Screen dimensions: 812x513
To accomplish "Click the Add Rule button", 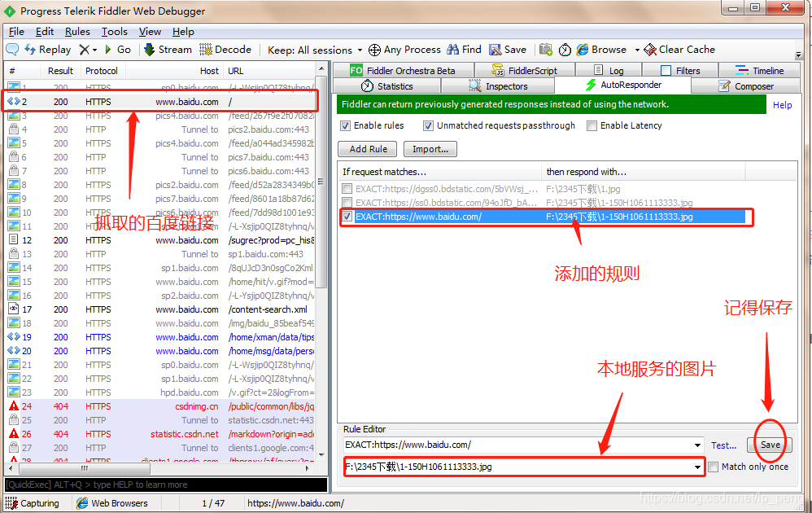I will coord(368,149).
